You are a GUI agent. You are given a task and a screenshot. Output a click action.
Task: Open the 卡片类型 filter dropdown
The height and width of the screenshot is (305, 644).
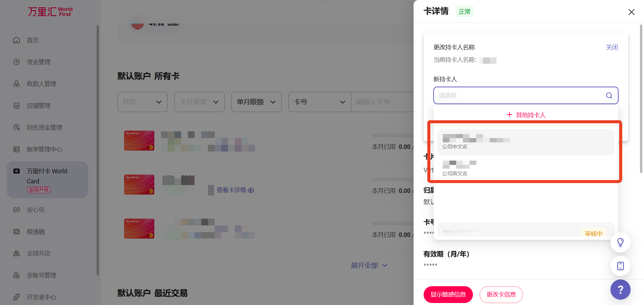tap(199, 102)
